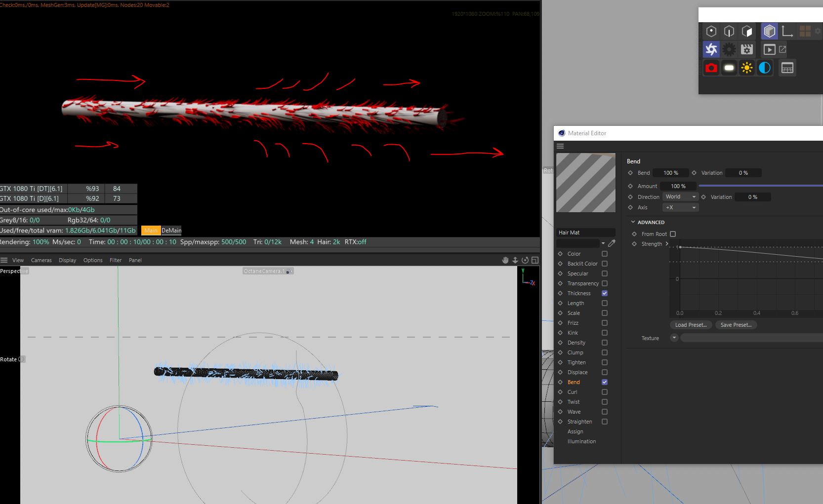Click the Amount slider bar
This screenshot has height=504, width=823.
coord(761,186)
